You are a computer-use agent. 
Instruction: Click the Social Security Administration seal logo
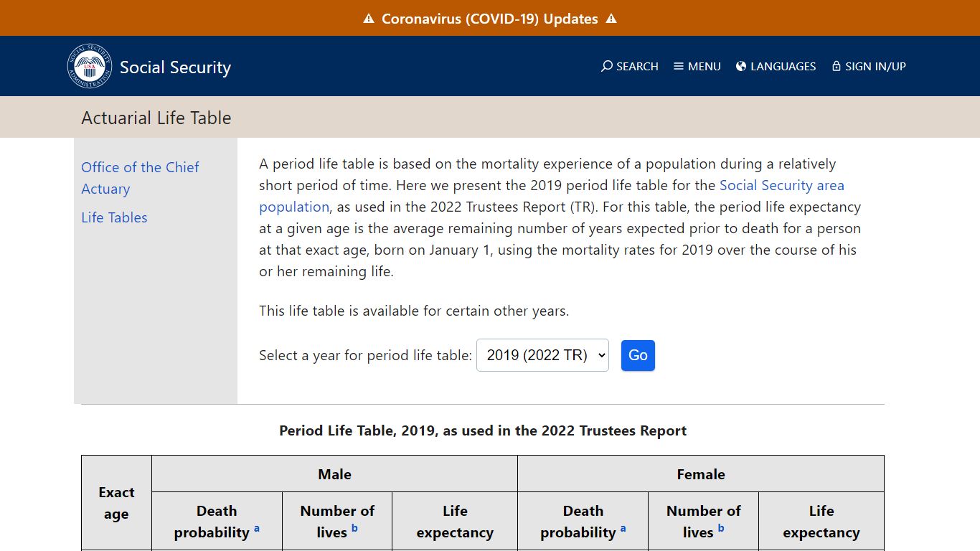(90, 67)
